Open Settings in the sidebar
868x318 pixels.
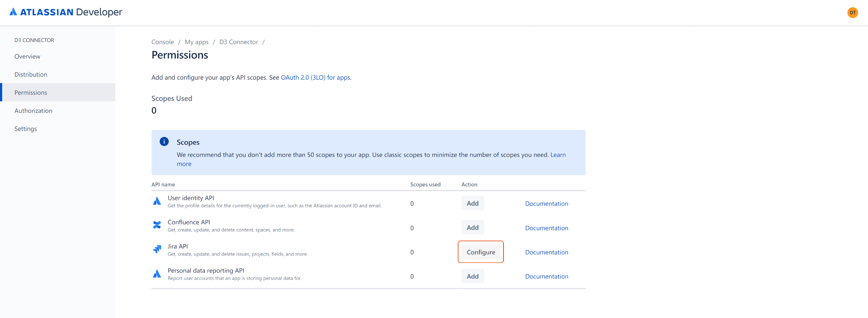point(25,129)
